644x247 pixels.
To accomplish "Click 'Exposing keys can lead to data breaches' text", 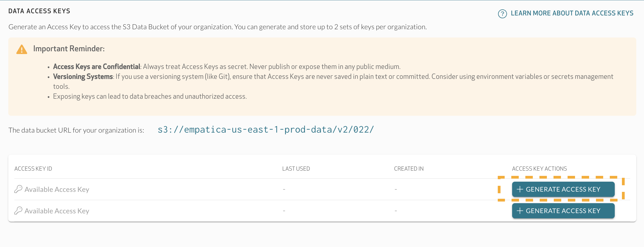I will pos(150,96).
